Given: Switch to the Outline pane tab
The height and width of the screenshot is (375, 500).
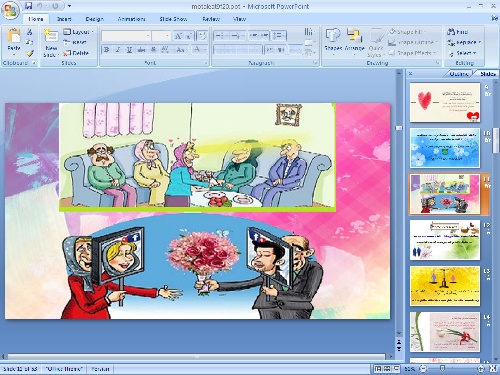Looking at the screenshot, I should click(x=459, y=74).
